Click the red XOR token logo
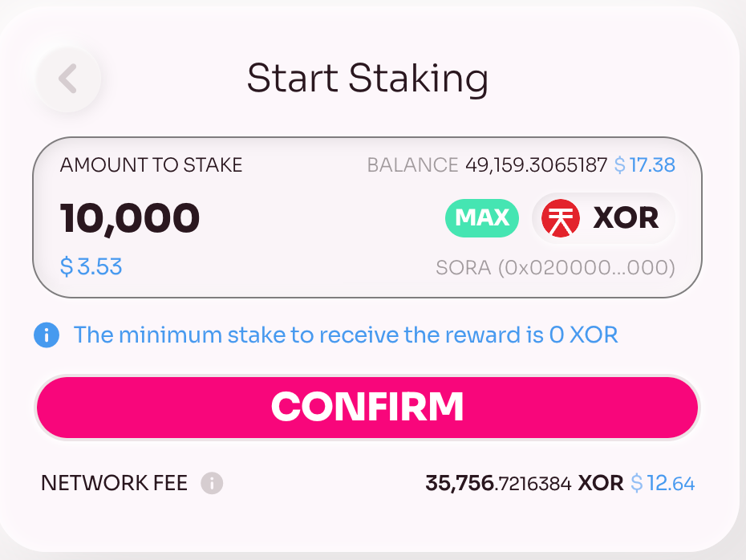Screen dimensions: 746x560 tap(561, 218)
